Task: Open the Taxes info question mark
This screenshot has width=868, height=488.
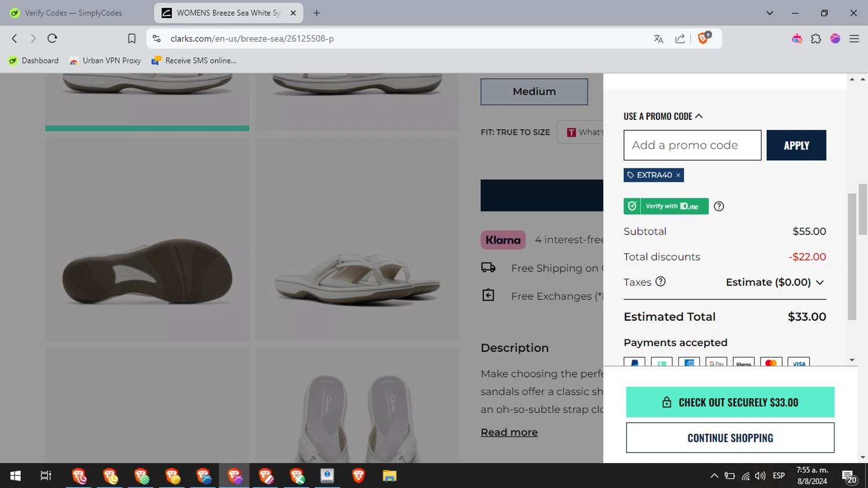Action: tap(660, 281)
